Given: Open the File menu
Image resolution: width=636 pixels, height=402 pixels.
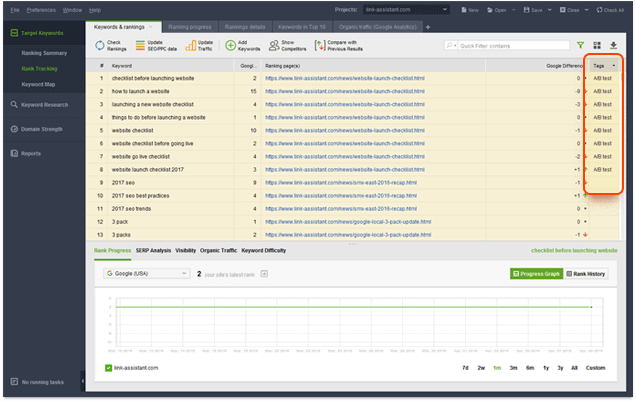Looking at the screenshot, I should 15,10.
